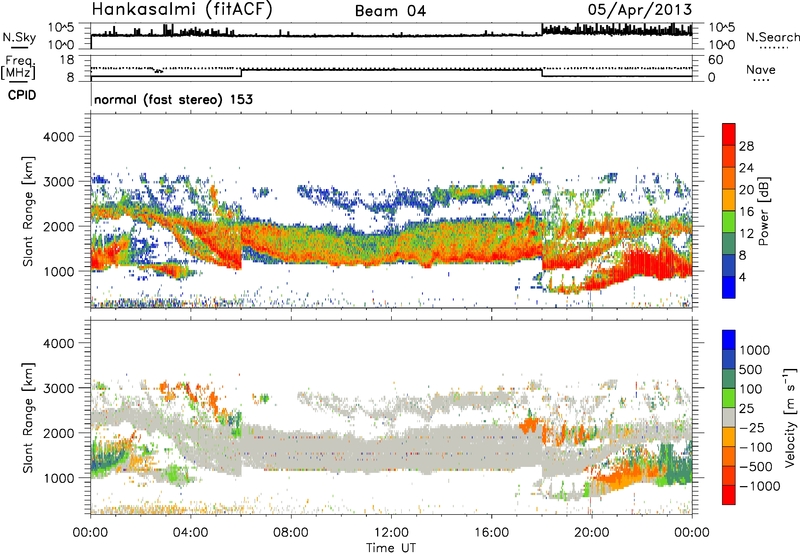Click the "2000" range tick in velocity panel
Screen dimensions: 800x554
coord(58,433)
